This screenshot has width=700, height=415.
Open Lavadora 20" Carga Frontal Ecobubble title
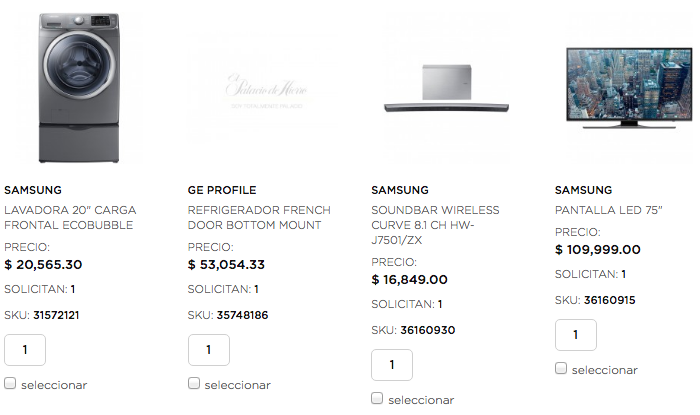pyautogui.click(x=70, y=217)
